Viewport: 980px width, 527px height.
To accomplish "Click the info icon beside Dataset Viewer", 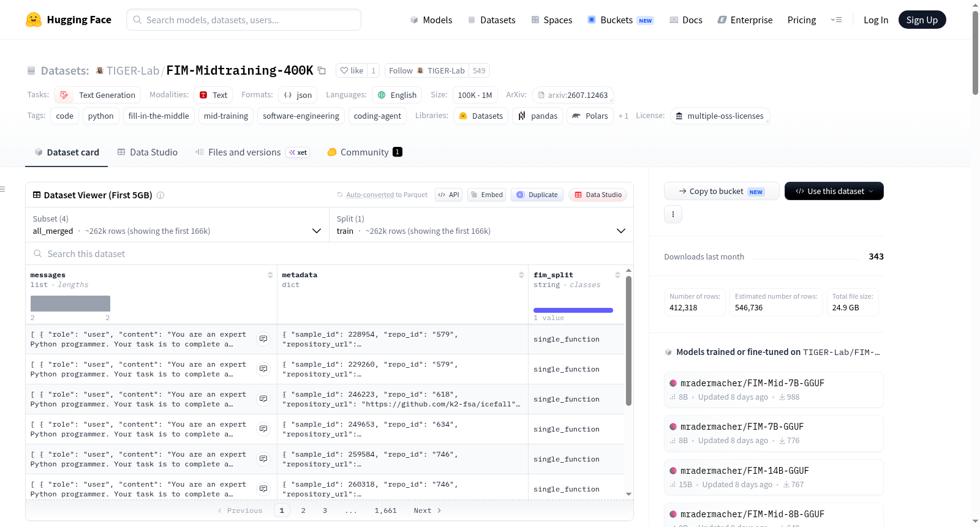I will pyautogui.click(x=160, y=195).
